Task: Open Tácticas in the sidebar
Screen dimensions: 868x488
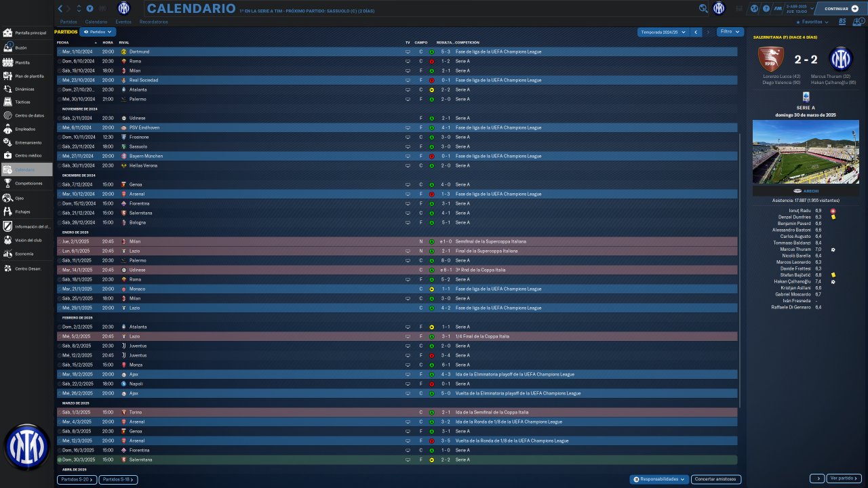Action: (x=26, y=102)
